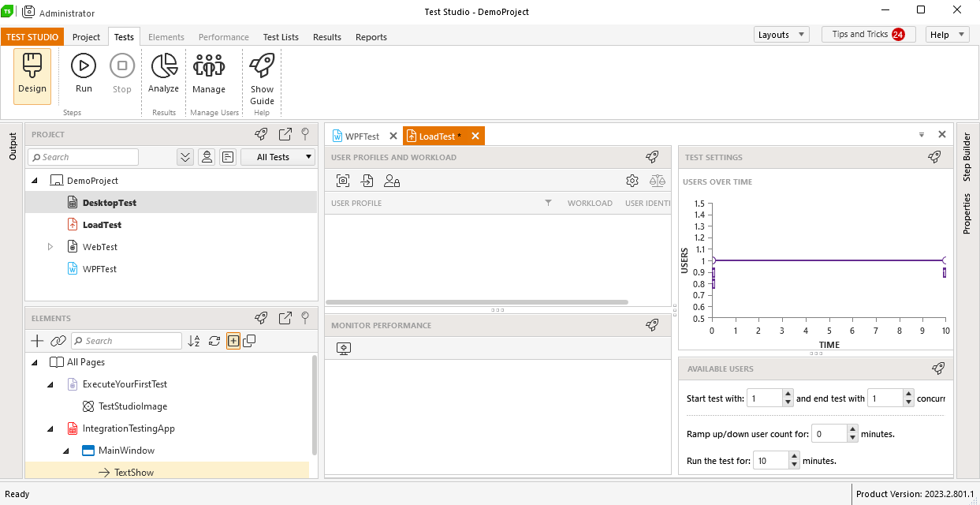Open the Output side panel
Screen dimensions: 980x505
pos(13,146)
